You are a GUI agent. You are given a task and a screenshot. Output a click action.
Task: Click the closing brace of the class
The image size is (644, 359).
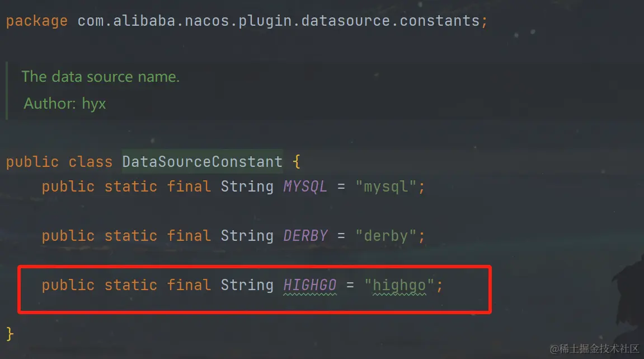[10, 334]
